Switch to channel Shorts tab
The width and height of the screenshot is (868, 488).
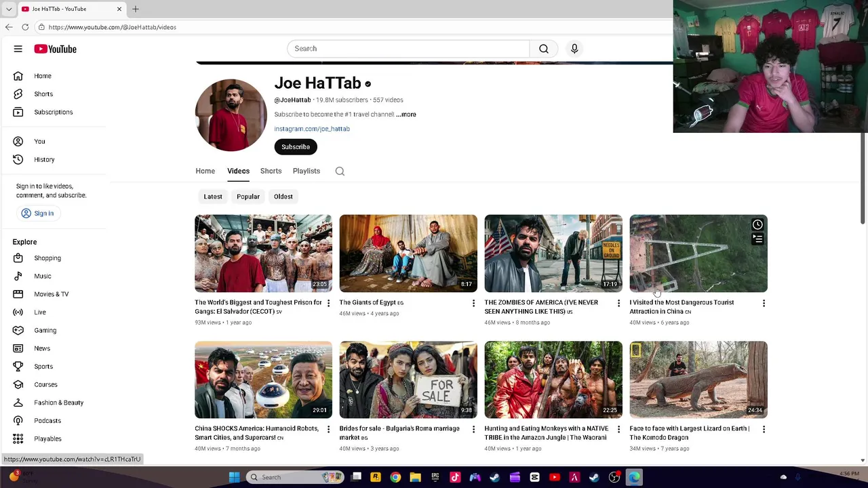coord(271,171)
